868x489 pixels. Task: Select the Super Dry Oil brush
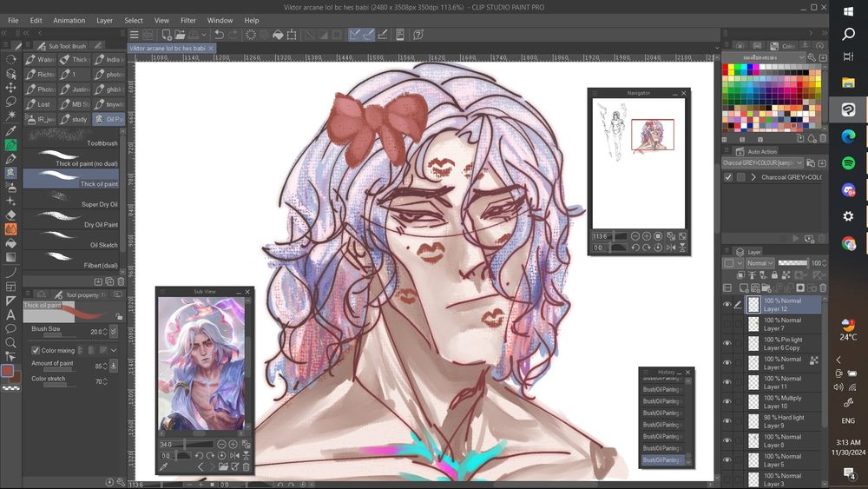pos(71,199)
